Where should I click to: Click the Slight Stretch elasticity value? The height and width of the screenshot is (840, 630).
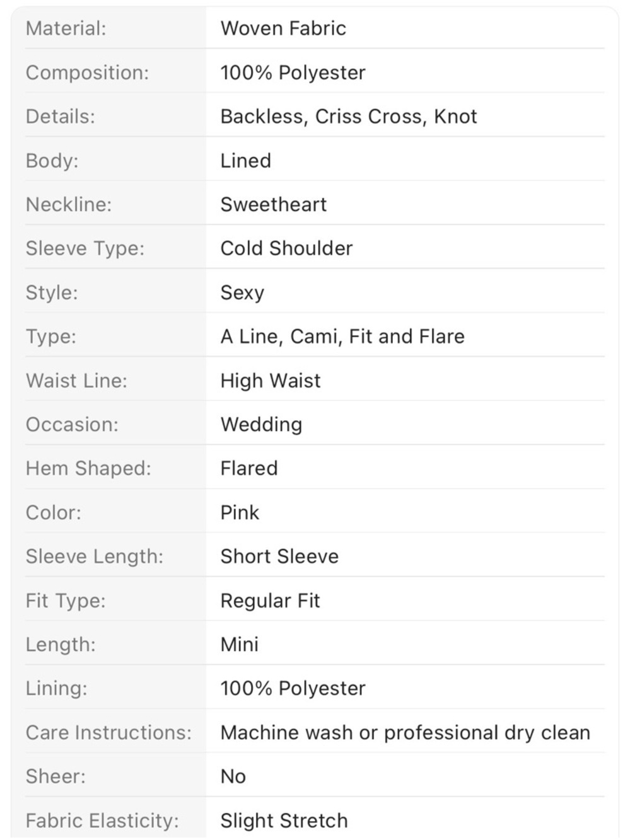(x=284, y=820)
